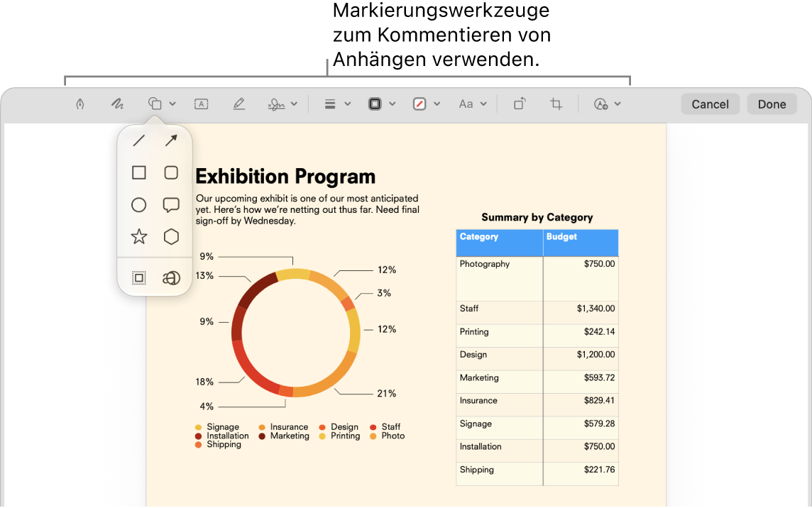Click the Category column header

[x=500, y=243]
